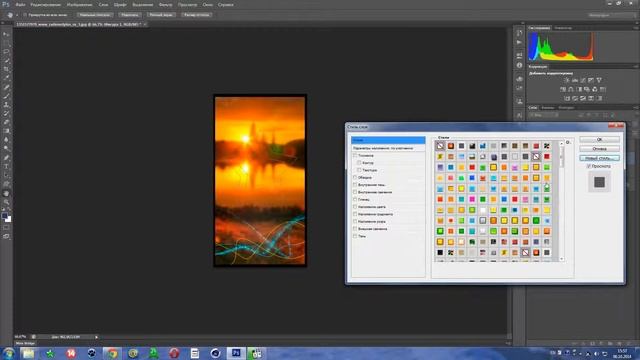
Task: Click the Размер оттиска button
Action: (x=196, y=15)
